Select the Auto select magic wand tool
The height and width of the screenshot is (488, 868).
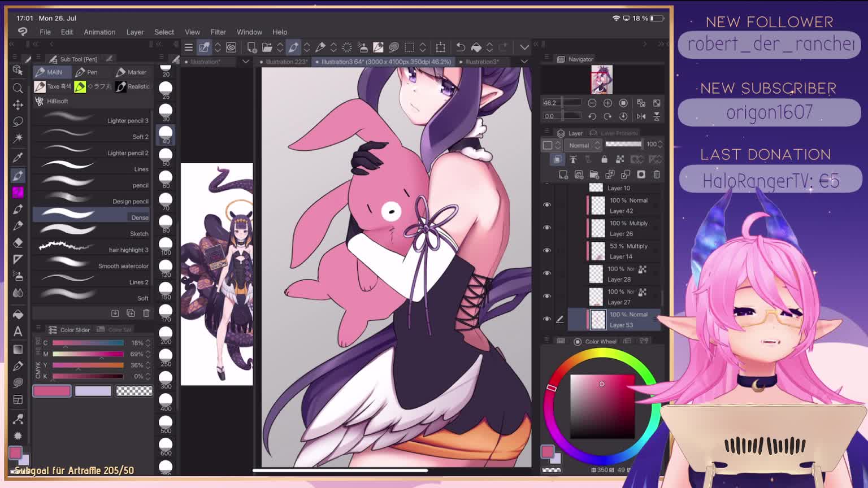[x=18, y=138]
